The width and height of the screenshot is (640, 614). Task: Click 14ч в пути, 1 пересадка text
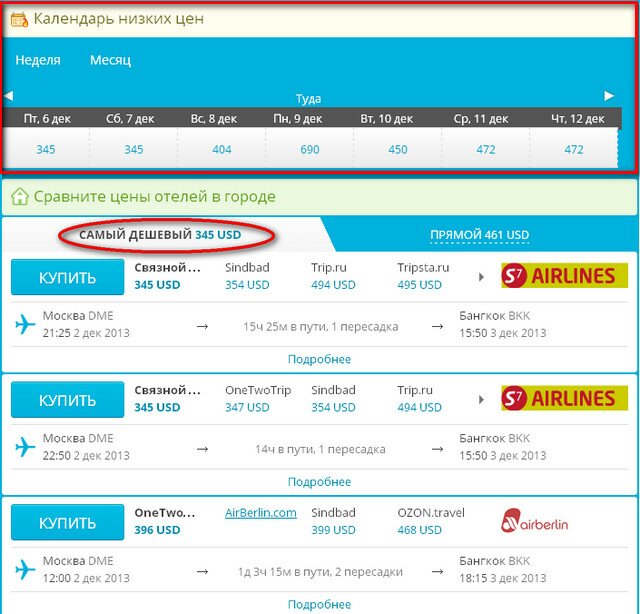tap(320, 449)
